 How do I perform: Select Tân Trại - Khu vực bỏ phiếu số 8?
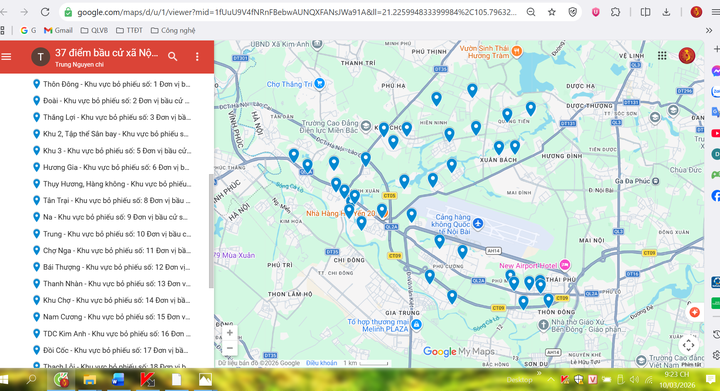112,200
